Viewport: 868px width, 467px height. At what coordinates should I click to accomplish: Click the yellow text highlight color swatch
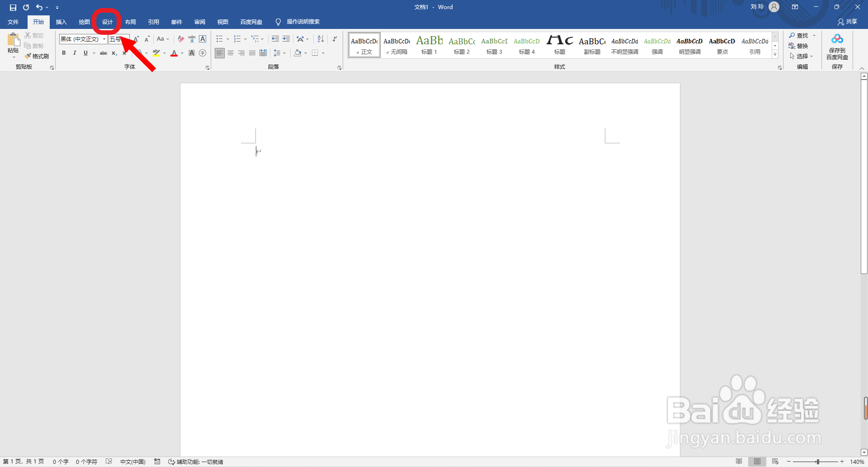[156, 53]
